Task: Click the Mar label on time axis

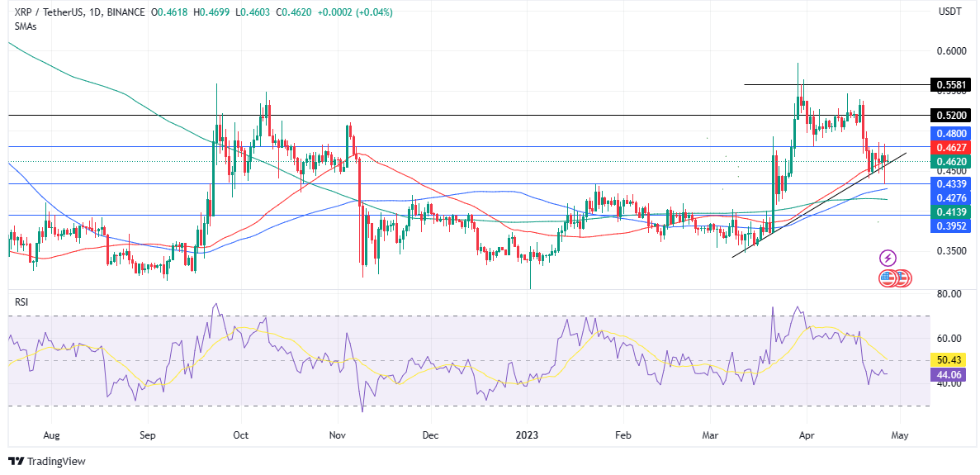Action: [710, 435]
